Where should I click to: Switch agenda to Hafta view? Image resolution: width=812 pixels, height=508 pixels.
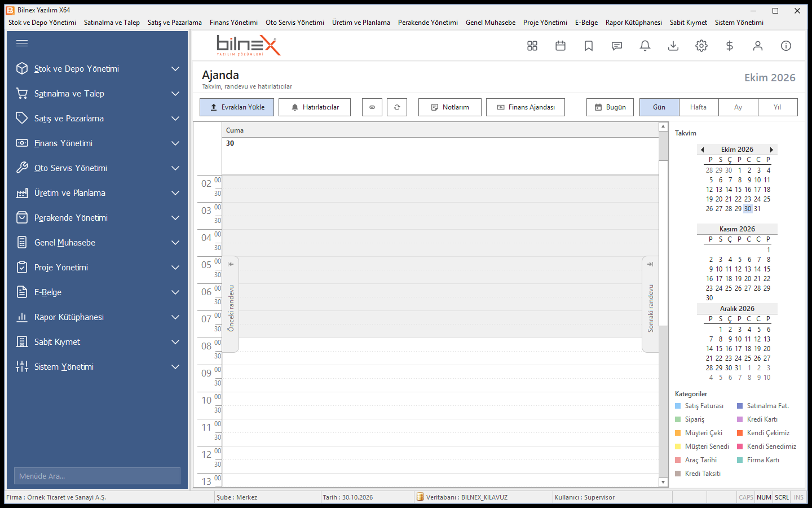point(699,107)
